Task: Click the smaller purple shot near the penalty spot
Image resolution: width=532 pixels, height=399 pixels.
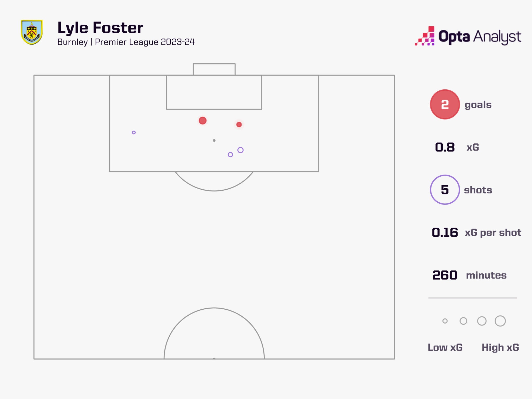Action: [x=230, y=155]
